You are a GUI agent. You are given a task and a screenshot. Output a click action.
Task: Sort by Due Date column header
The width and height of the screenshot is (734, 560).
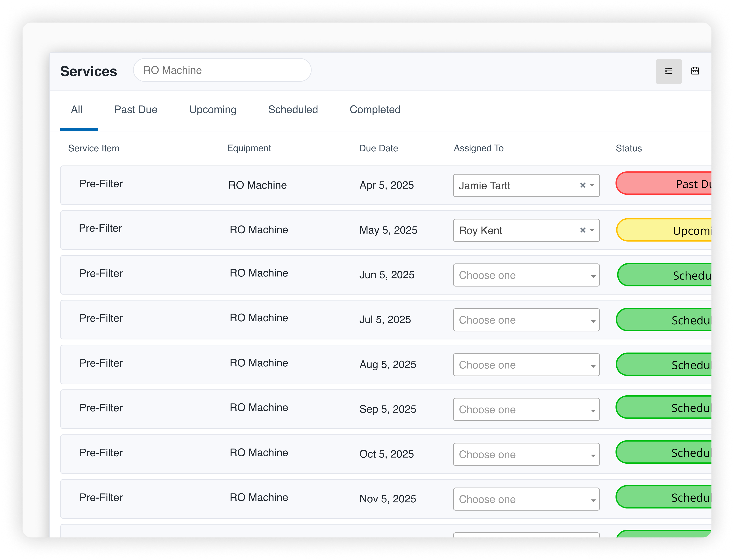[378, 148]
